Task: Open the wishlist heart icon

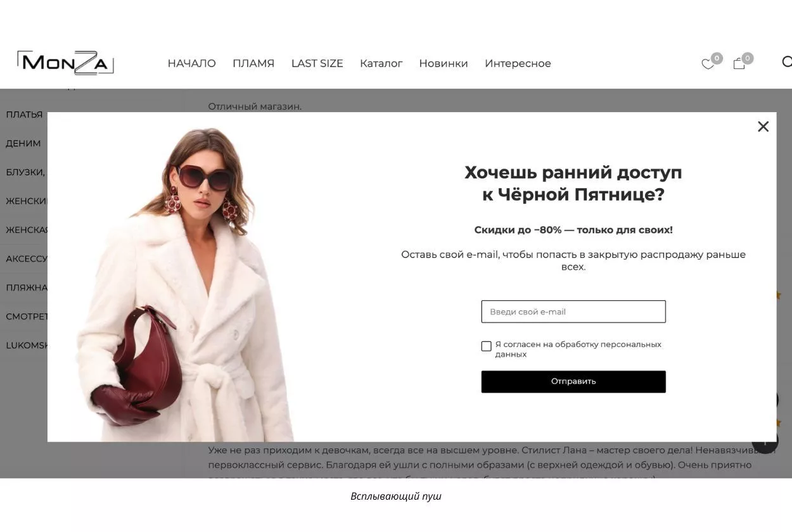Action: click(708, 64)
